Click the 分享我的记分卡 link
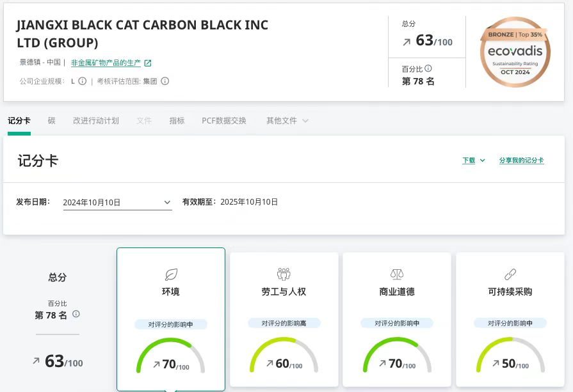This screenshot has width=573, height=392. pyautogui.click(x=522, y=161)
